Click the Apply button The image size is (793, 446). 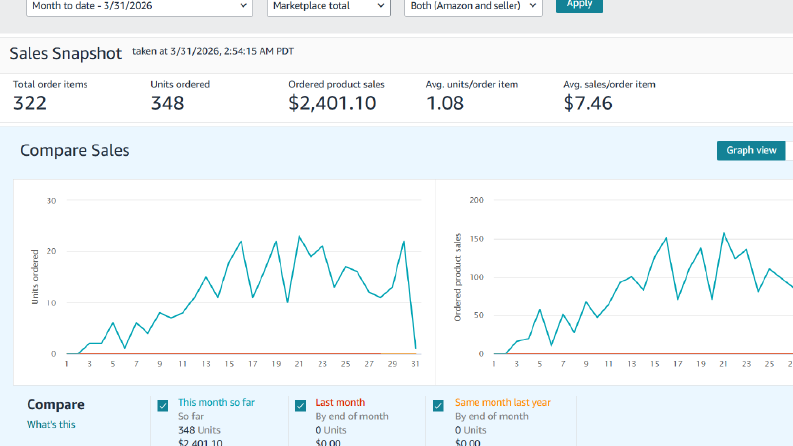point(579,5)
